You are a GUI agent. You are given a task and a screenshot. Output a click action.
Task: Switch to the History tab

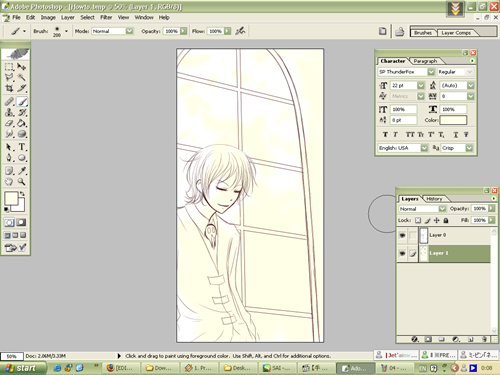(434, 199)
